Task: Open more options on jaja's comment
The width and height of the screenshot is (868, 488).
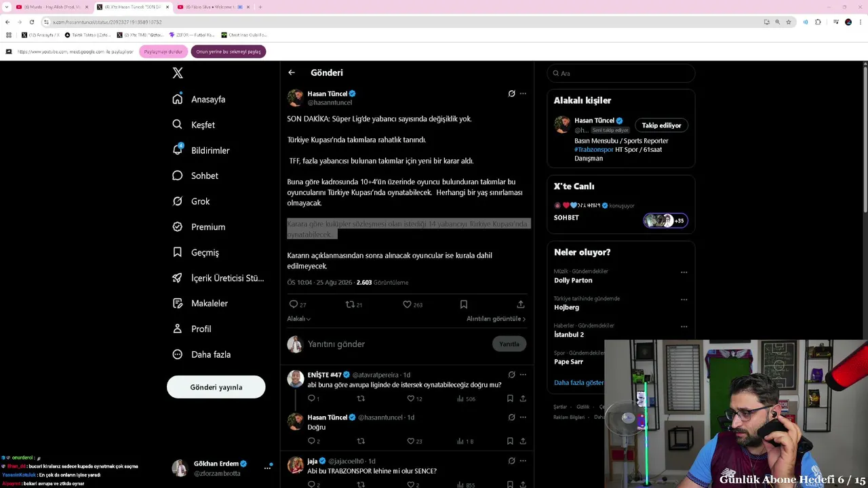Action: click(x=523, y=461)
